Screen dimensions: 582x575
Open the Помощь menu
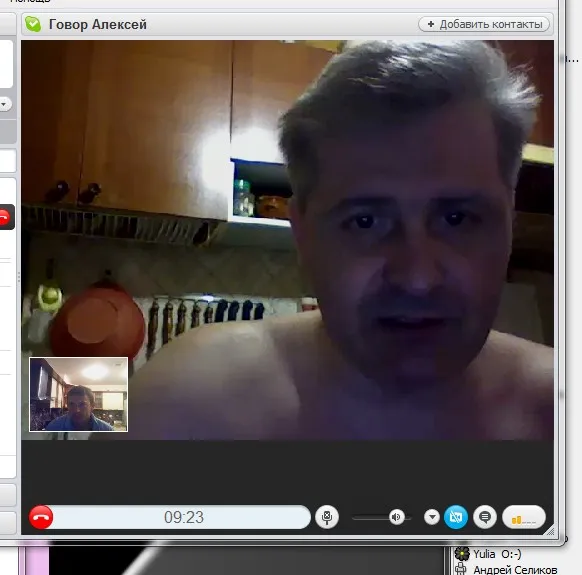[x=30, y=1]
